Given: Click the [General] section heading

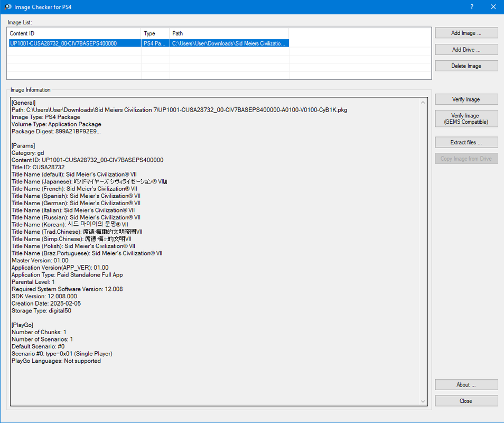Looking at the screenshot, I should pyautogui.click(x=23, y=103).
